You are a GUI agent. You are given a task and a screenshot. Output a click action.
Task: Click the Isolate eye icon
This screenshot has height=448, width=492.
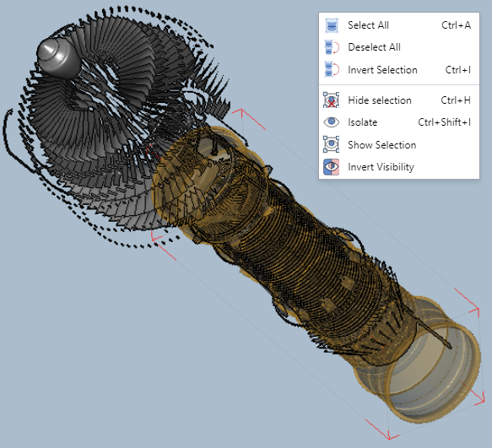point(331,122)
